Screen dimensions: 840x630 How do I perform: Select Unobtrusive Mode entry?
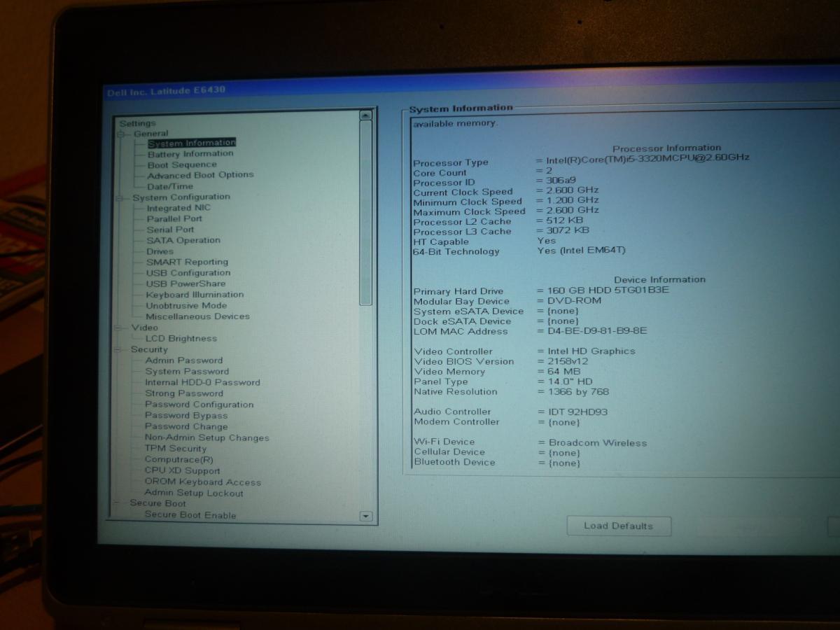186,306
